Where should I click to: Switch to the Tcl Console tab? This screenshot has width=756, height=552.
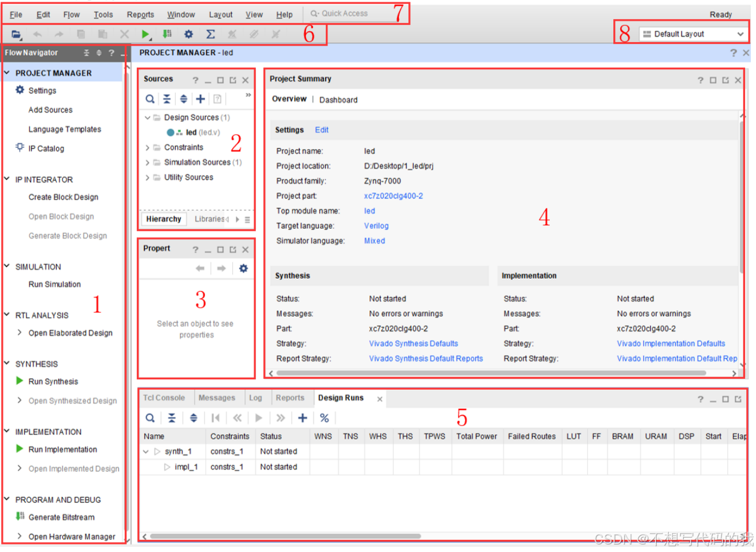164,398
